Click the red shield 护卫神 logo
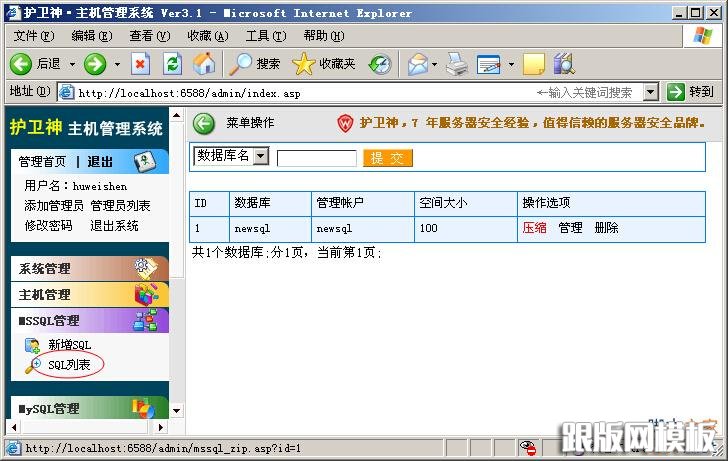Screen dimensions: 728x461 345,123
